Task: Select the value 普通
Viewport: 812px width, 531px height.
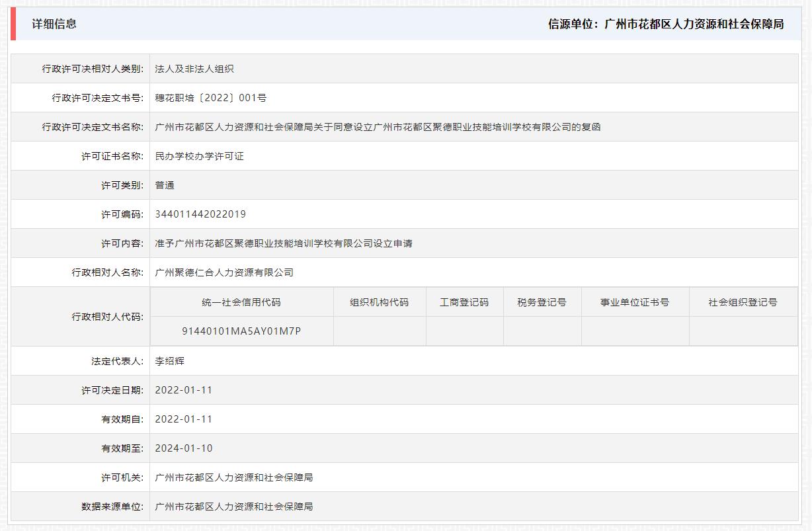Action: [165, 185]
